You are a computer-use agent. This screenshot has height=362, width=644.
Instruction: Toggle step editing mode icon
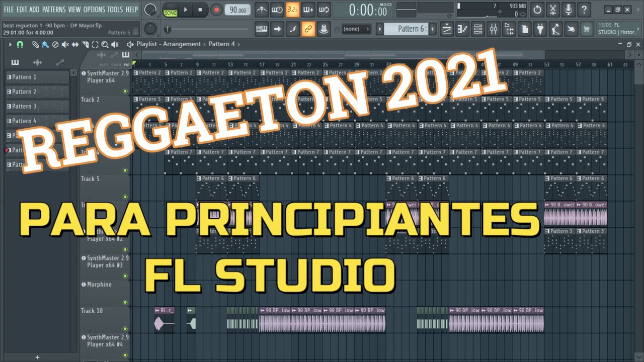tap(292, 29)
